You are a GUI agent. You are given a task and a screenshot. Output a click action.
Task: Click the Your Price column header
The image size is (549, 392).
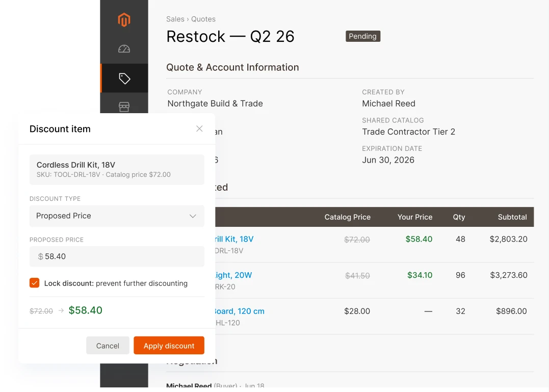coord(415,217)
